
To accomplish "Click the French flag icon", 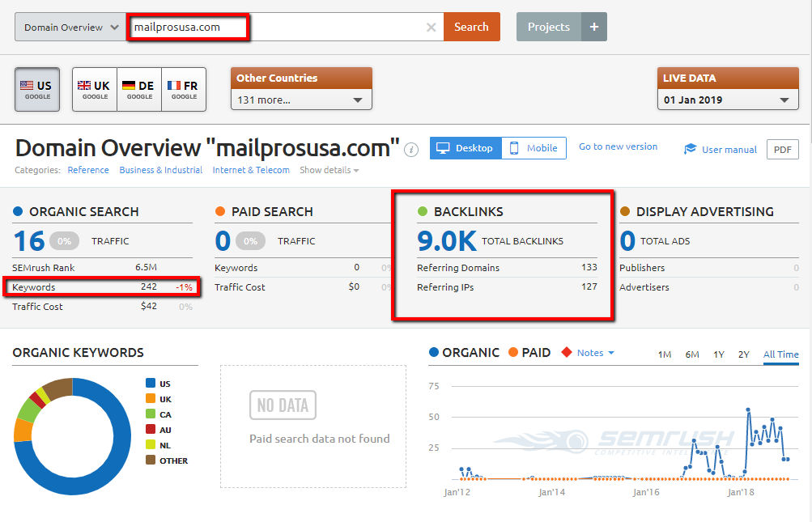I will [174, 86].
